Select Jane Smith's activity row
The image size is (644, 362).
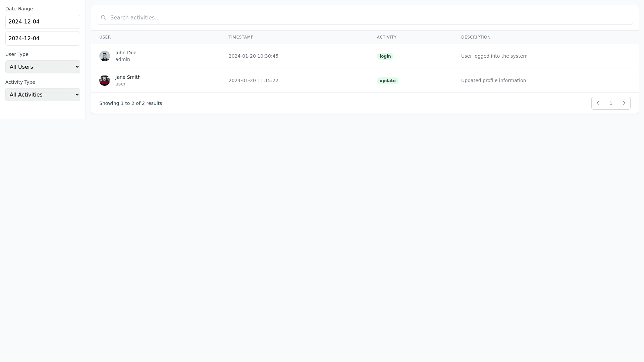click(302, 80)
